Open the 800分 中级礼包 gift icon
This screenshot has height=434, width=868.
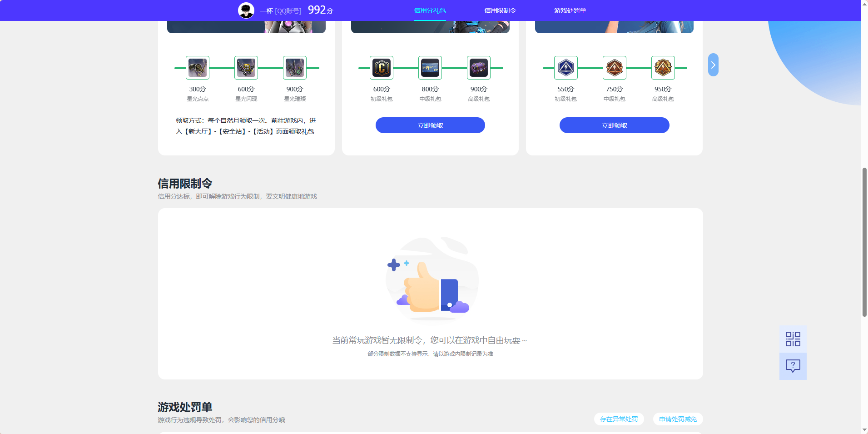429,67
